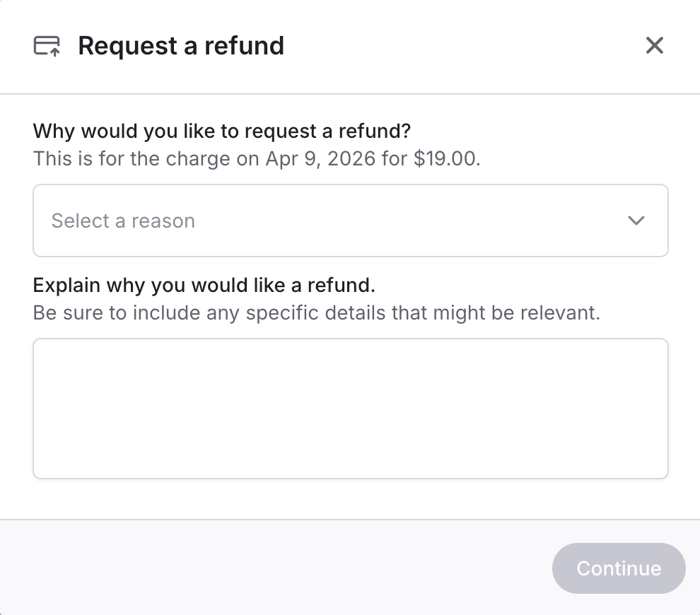
Task: Expand the refund reason options list
Action: pos(350,221)
